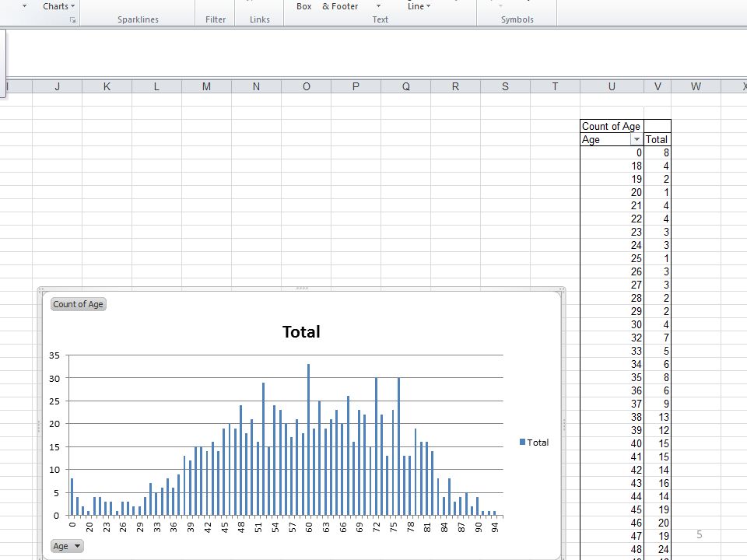The image size is (747, 560).
Task: Open the Age field button on the chart
Action: click(x=66, y=546)
